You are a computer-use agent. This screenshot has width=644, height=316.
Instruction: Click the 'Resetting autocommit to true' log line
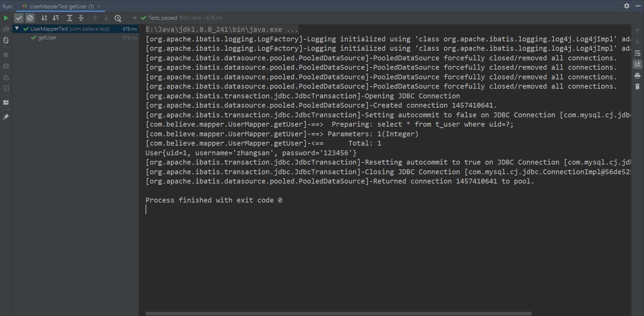pos(388,162)
